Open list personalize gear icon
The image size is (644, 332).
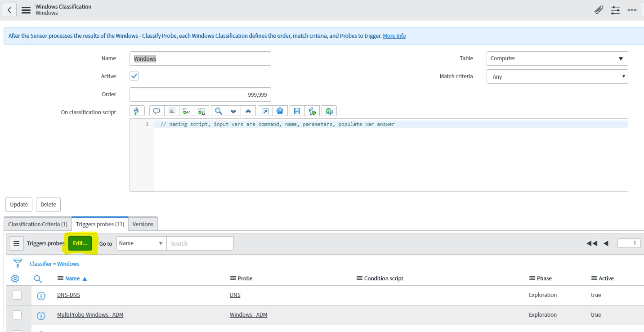click(x=15, y=278)
